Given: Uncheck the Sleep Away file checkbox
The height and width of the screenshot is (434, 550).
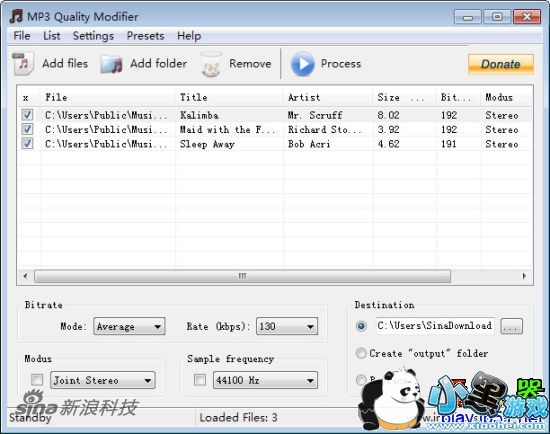Looking at the screenshot, I should 27,143.
